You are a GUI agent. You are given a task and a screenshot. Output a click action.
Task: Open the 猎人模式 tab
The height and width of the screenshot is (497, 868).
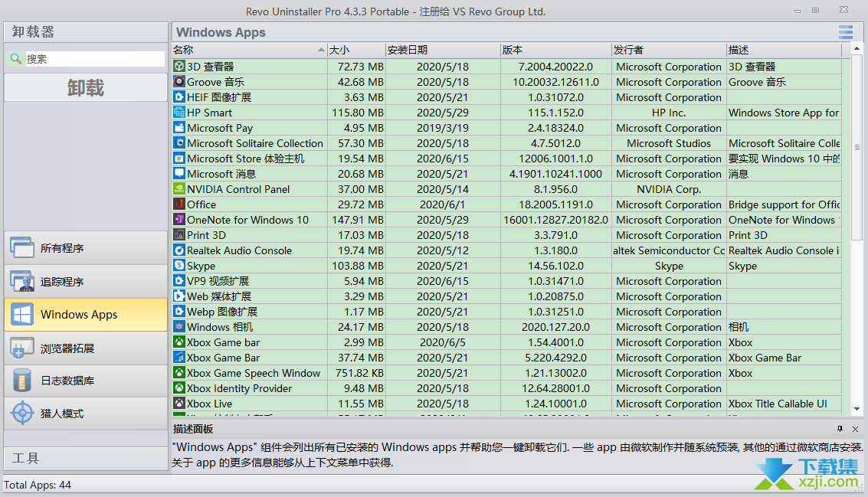[x=85, y=414]
